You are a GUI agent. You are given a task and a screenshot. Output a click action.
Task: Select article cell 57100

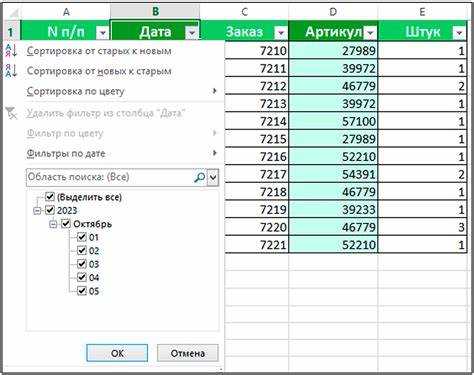click(333, 121)
